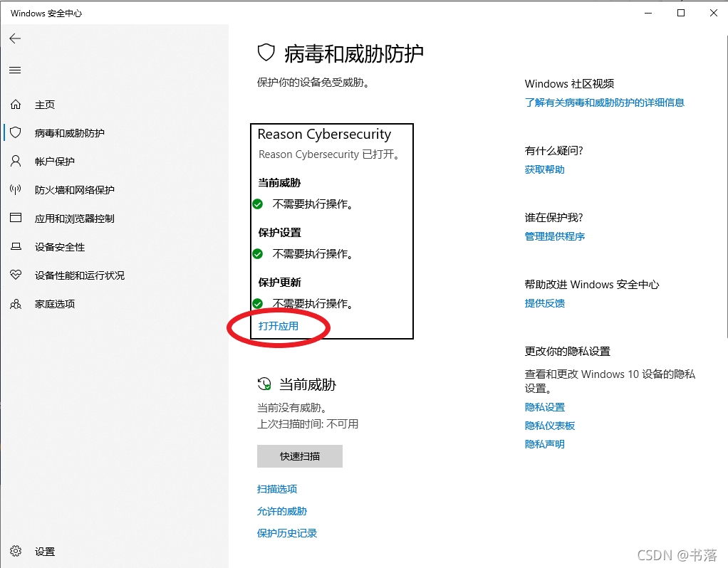Open 保护历史记录 link
Viewport: 728px width, 568px height.
[287, 532]
